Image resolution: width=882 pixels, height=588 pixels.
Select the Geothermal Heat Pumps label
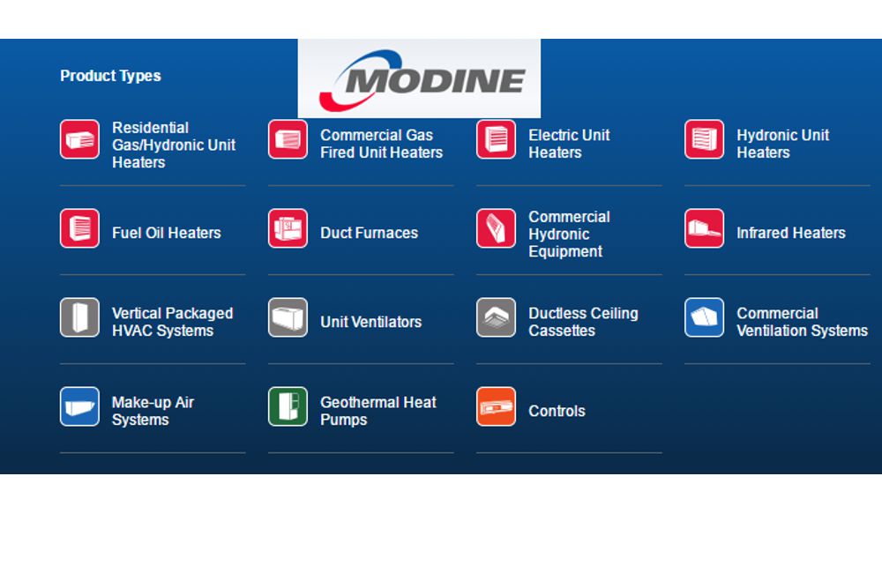pyautogui.click(x=378, y=411)
